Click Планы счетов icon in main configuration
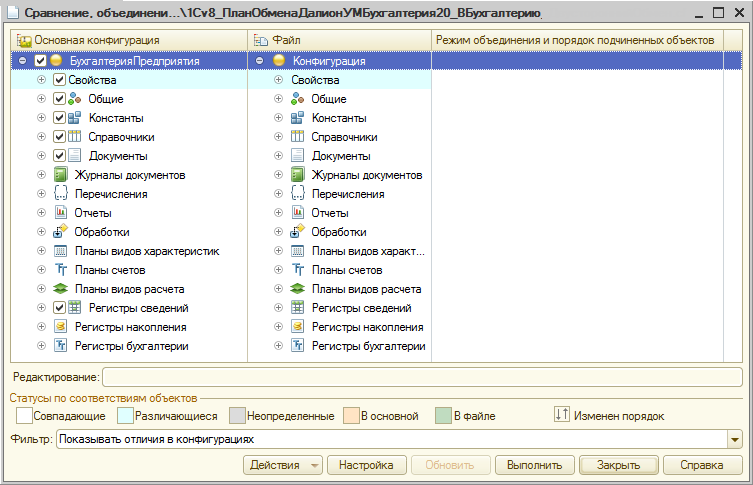Screen dimensions: 753x485 click(61, 269)
